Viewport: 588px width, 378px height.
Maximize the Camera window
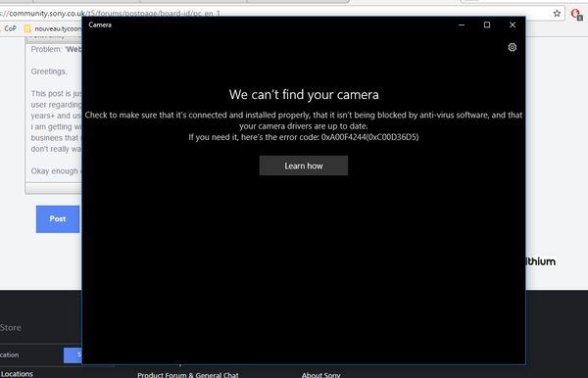pyautogui.click(x=487, y=24)
